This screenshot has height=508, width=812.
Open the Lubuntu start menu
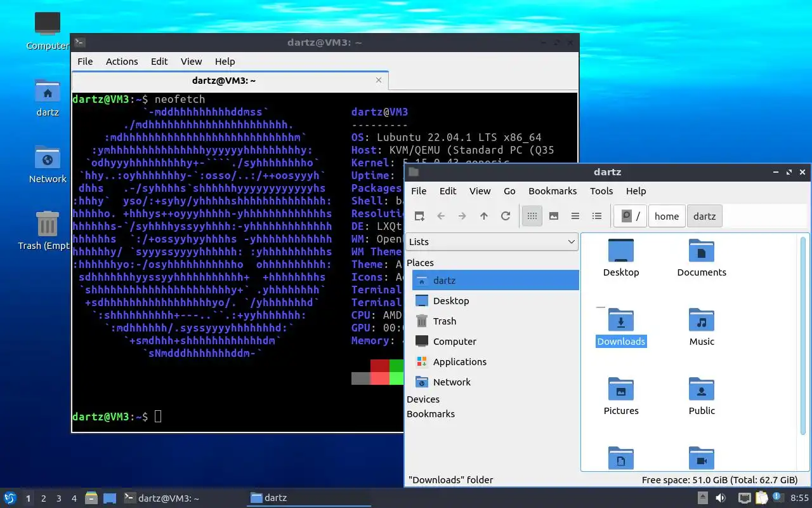coord(10,498)
